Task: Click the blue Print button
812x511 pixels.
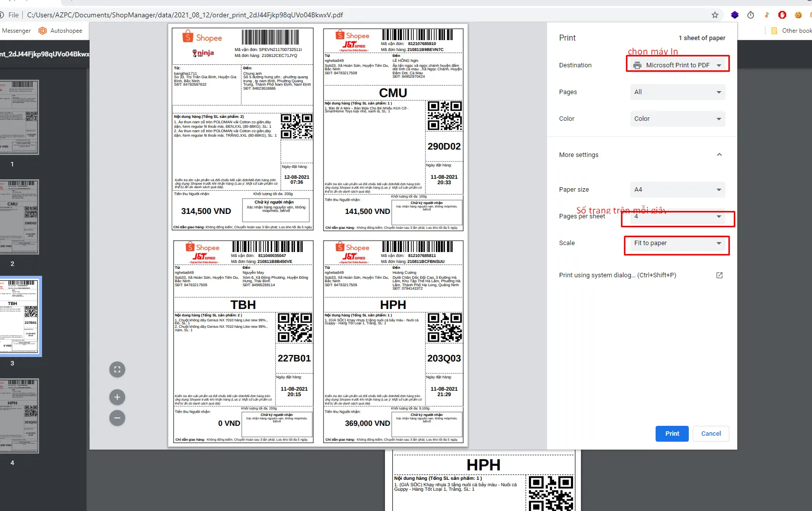Action: coord(672,434)
